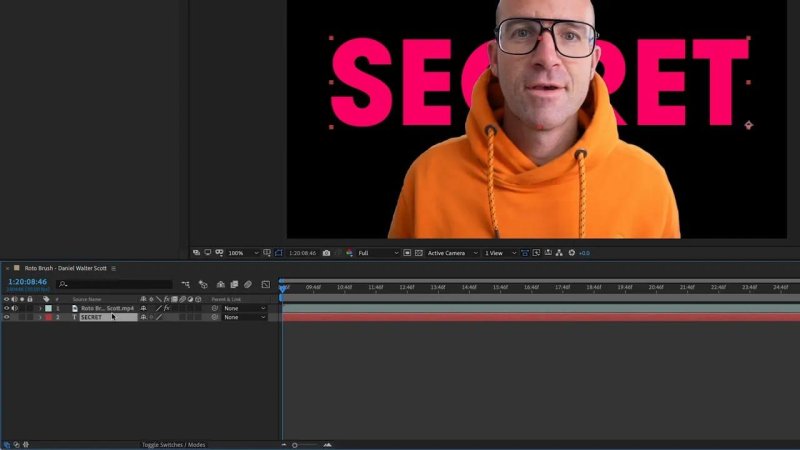Select the SECRET layer name
This screenshot has height=450, width=800.
click(91, 317)
